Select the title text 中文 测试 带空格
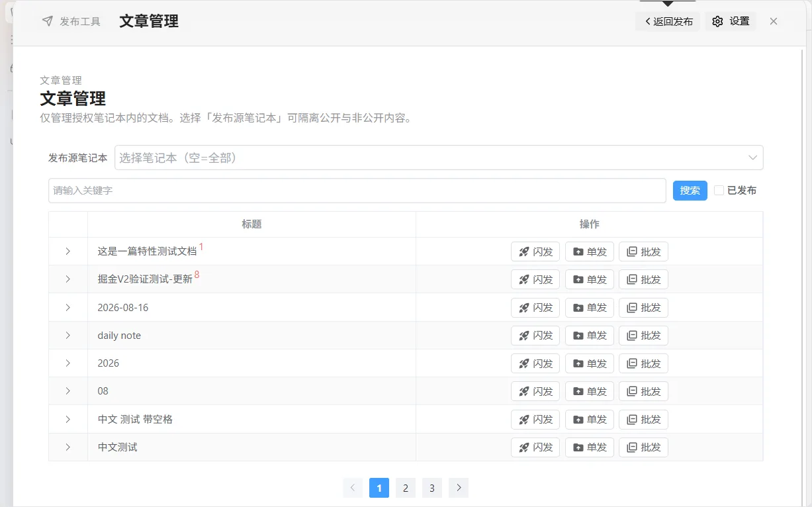The image size is (812, 507). [135, 420]
